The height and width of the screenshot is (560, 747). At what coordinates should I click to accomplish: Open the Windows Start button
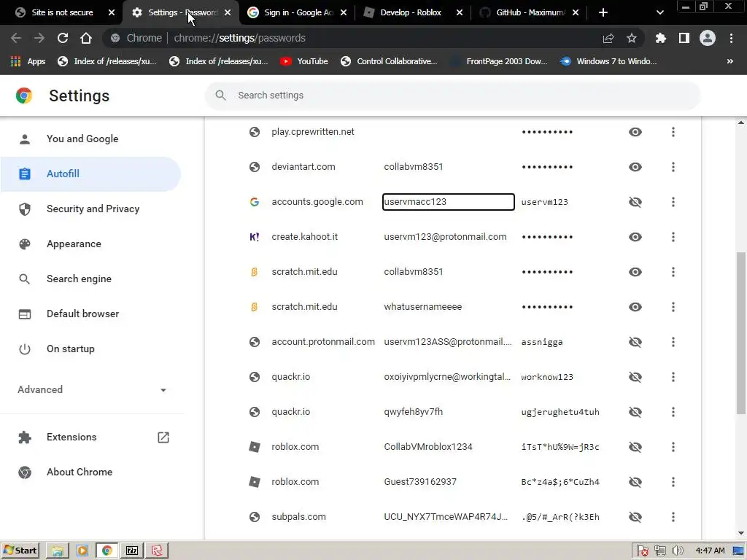20,551
